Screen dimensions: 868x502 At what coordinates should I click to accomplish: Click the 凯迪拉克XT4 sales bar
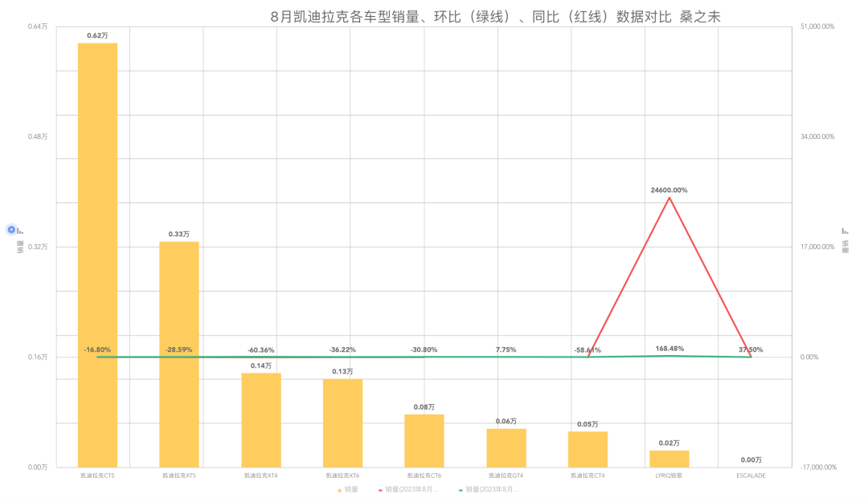click(261, 419)
